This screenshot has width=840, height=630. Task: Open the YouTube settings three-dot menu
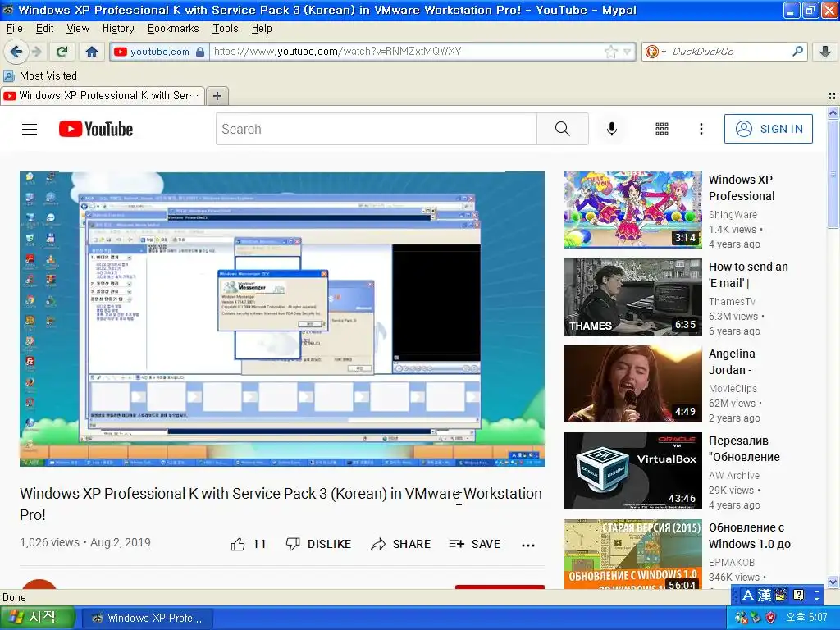(x=701, y=129)
